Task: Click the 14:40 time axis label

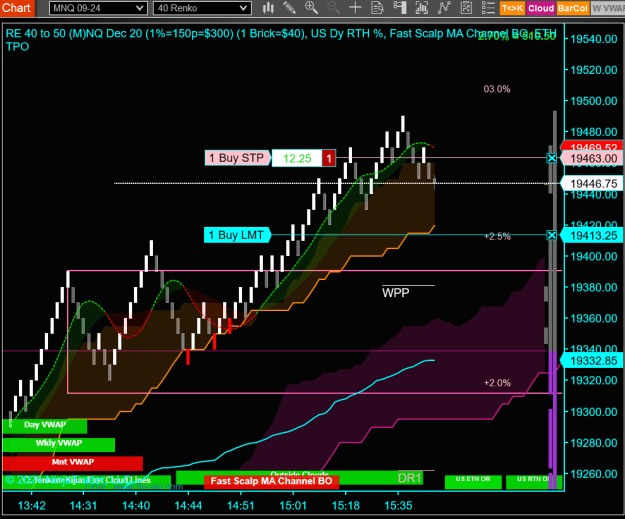Action: pos(136,506)
